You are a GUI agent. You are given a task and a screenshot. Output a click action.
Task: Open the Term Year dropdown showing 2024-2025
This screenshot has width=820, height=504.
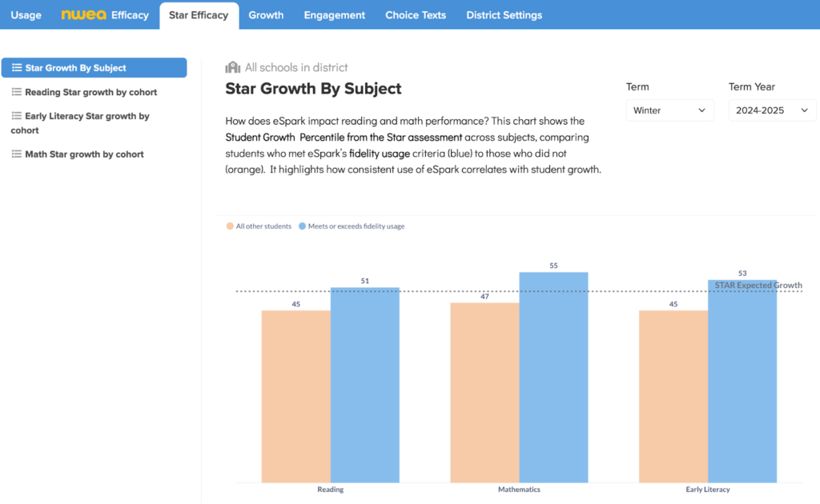pos(773,110)
